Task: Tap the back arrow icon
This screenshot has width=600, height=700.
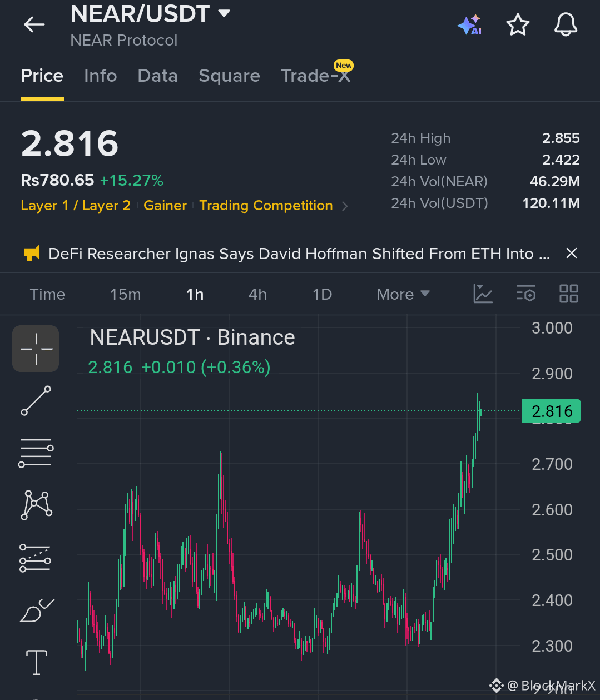Action: pyautogui.click(x=34, y=24)
